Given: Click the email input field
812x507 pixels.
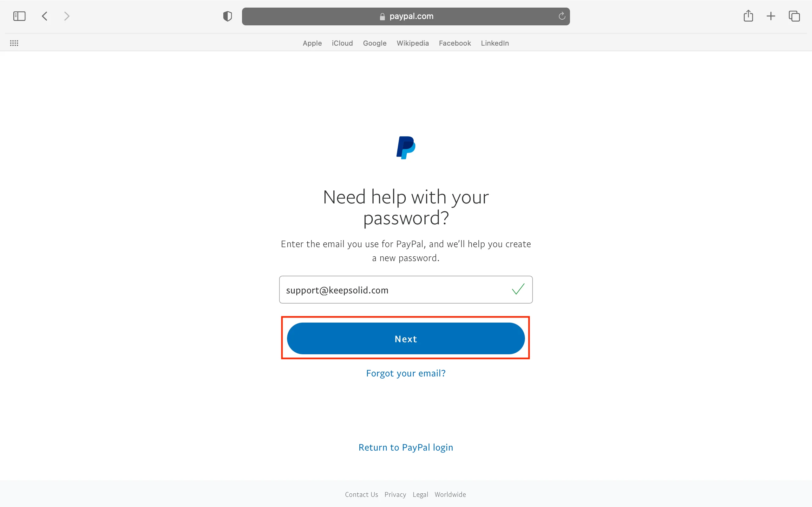Looking at the screenshot, I should 406,289.
